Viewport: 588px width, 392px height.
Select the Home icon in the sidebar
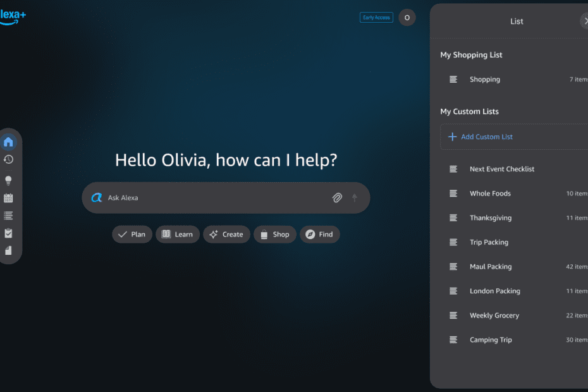coord(8,142)
